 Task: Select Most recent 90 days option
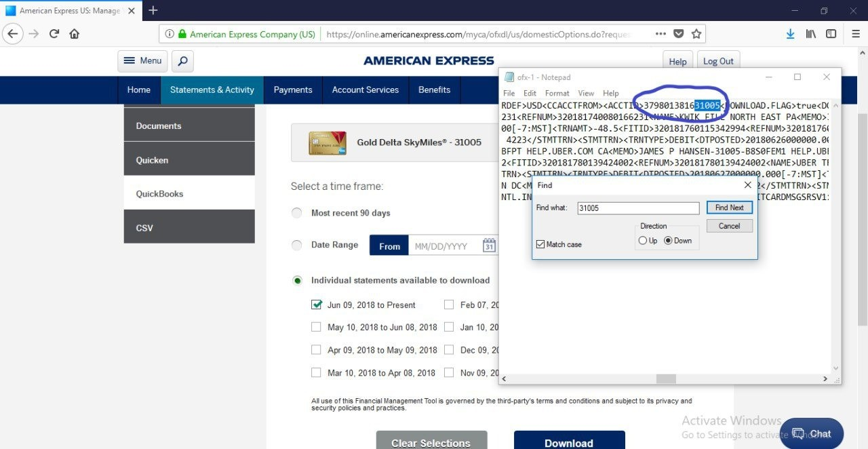296,213
